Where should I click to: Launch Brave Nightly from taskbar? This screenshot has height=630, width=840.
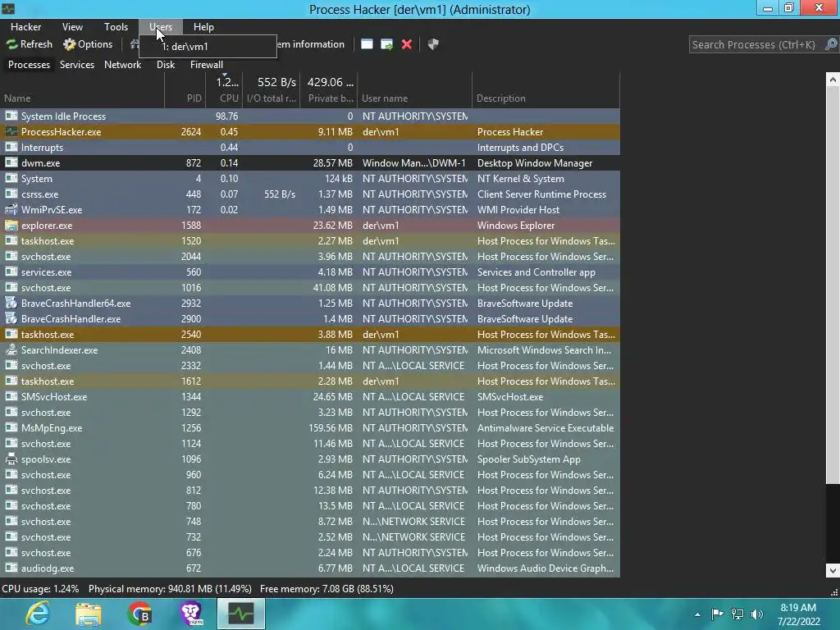click(x=190, y=614)
